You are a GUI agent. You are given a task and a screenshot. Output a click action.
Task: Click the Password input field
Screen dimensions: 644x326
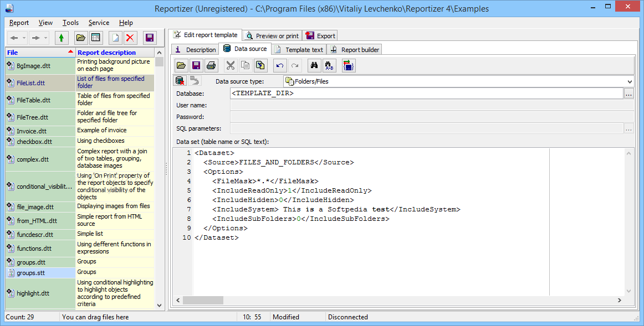click(432, 117)
